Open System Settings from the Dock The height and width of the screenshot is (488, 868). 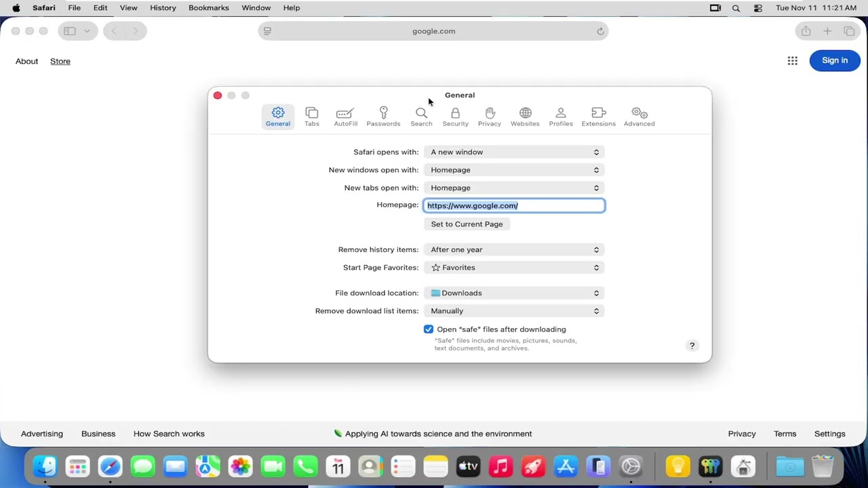point(631,466)
